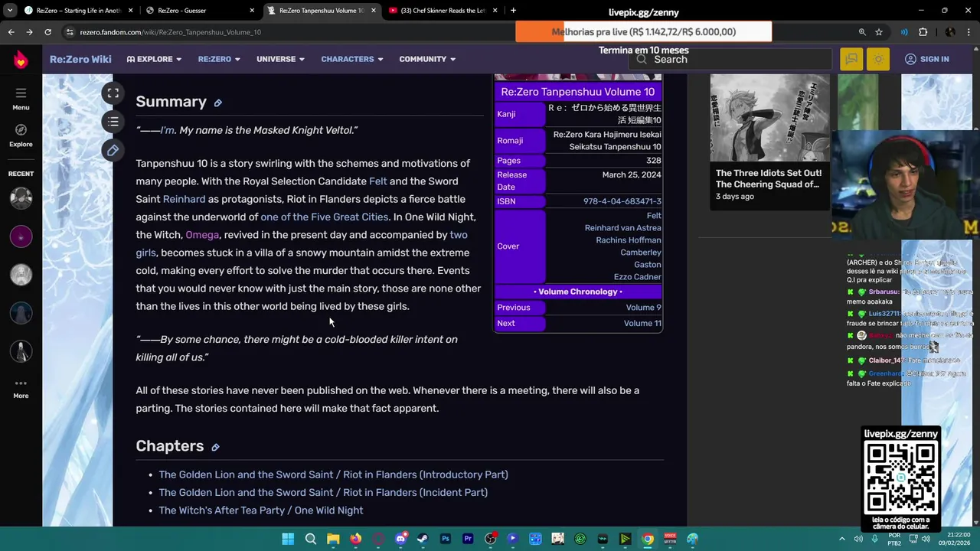The width and height of the screenshot is (980, 551).
Task: Open Discord from the taskbar
Action: (x=400, y=539)
